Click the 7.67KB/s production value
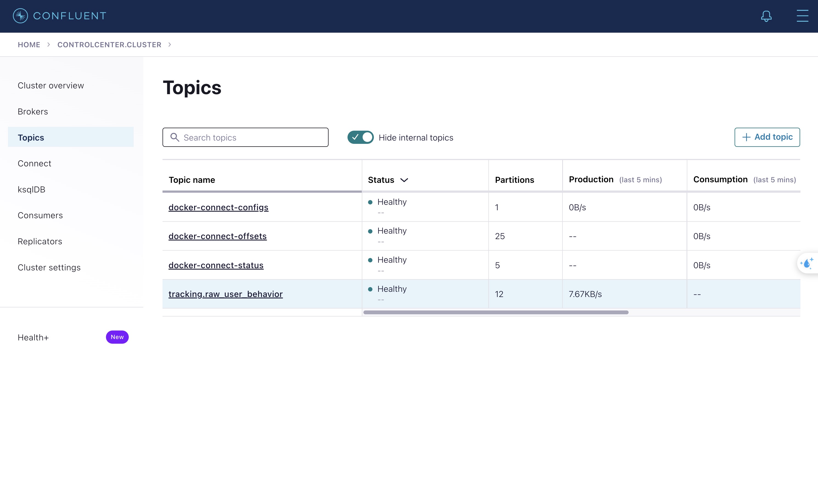 (x=585, y=294)
